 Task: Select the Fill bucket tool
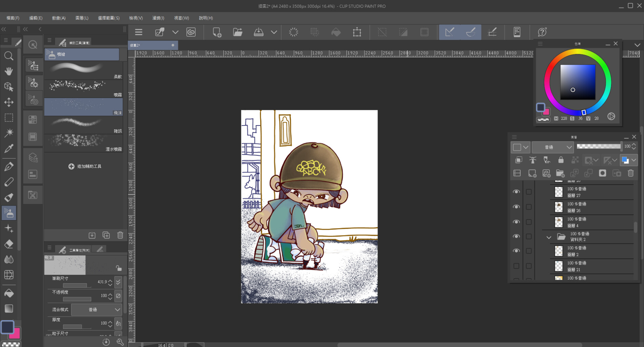click(9, 293)
